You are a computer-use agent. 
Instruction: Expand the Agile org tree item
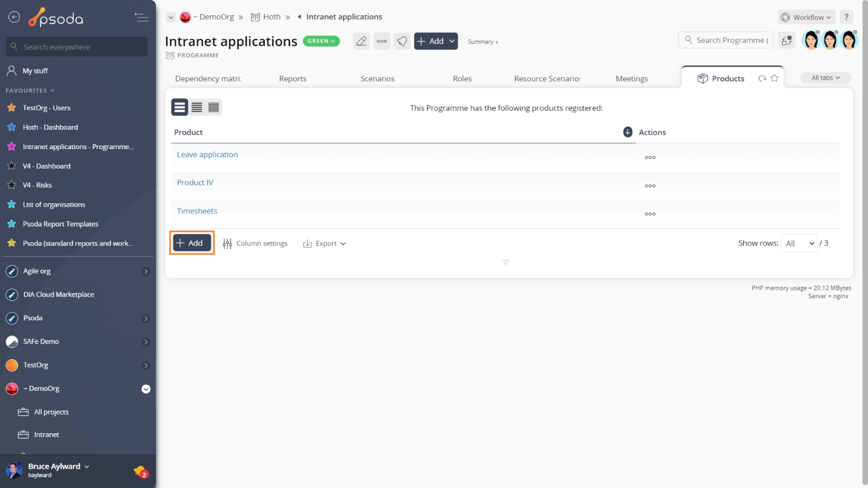coord(146,272)
